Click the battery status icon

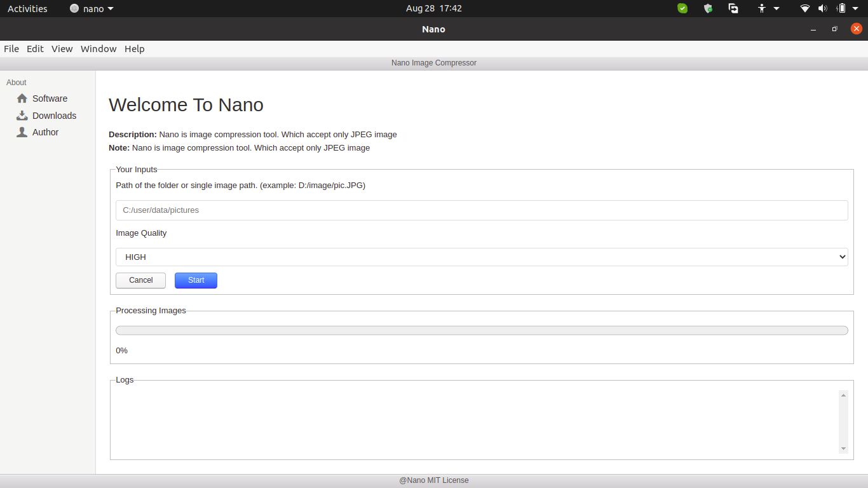(x=841, y=8)
